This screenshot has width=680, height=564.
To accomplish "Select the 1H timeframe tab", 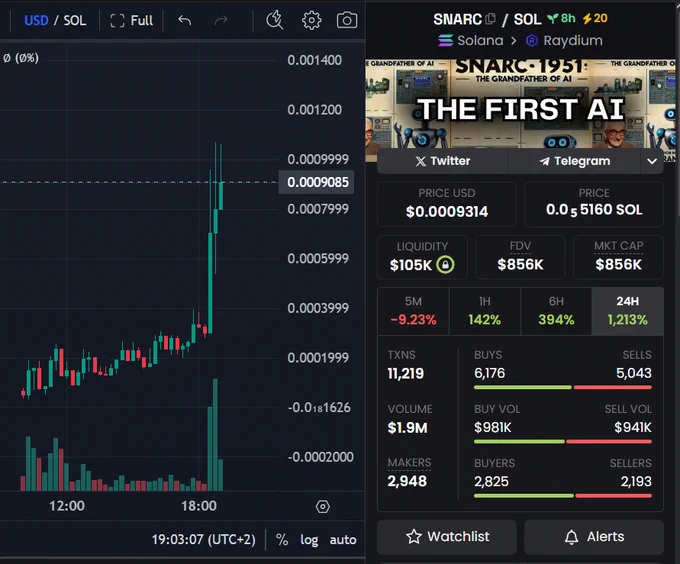I will pos(485,311).
